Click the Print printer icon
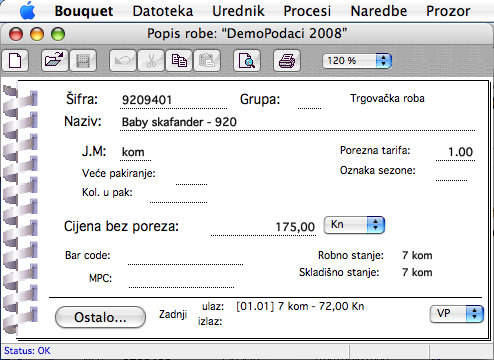 point(287,61)
